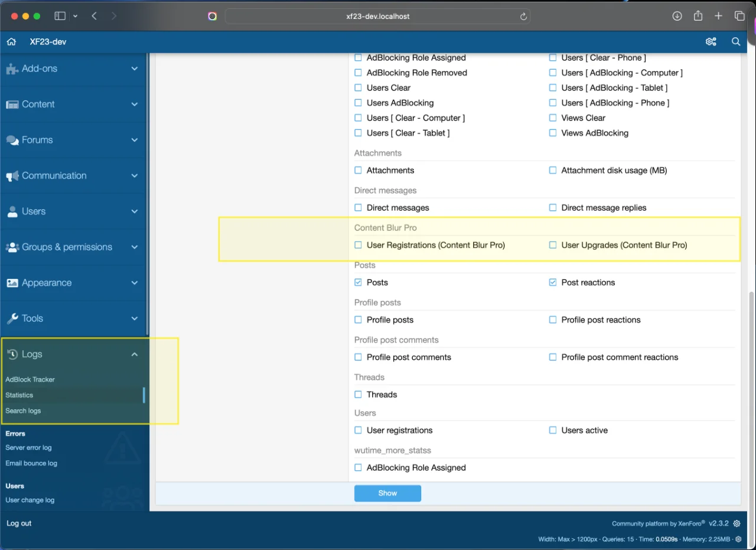
Task: Click the Safari share icon
Action: pyautogui.click(x=698, y=16)
